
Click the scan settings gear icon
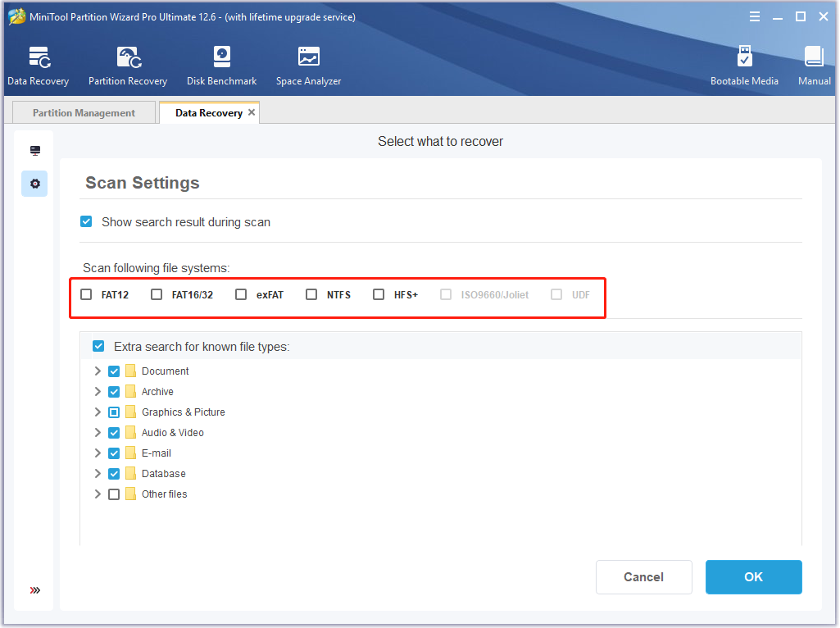point(34,184)
